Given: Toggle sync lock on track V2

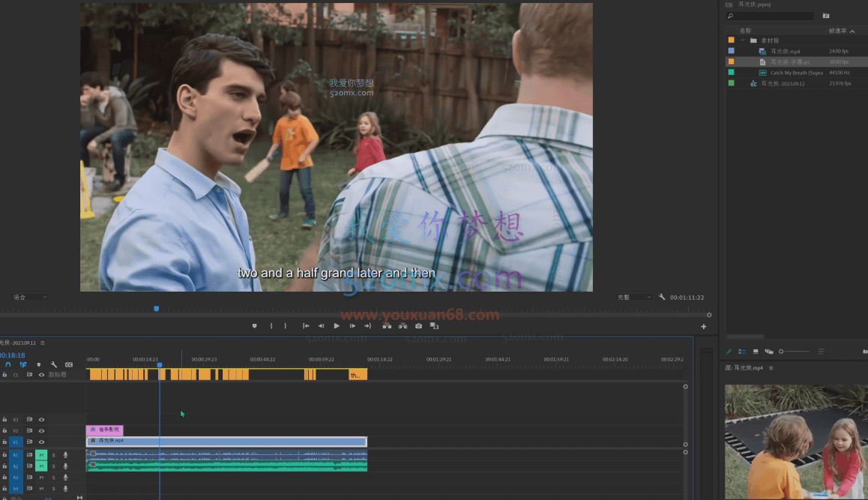Looking at the screenshot, I should [29, 431].
